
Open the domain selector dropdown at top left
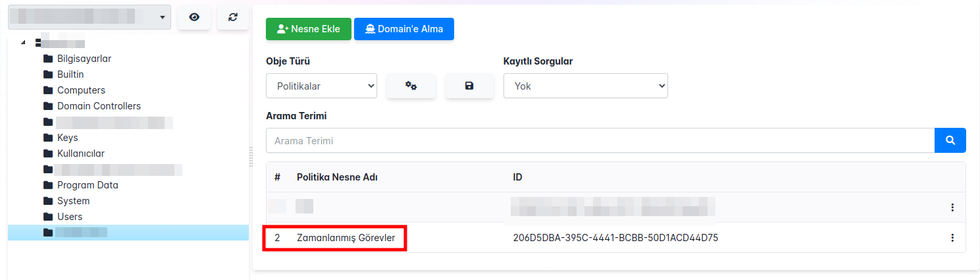click(89, 17)
